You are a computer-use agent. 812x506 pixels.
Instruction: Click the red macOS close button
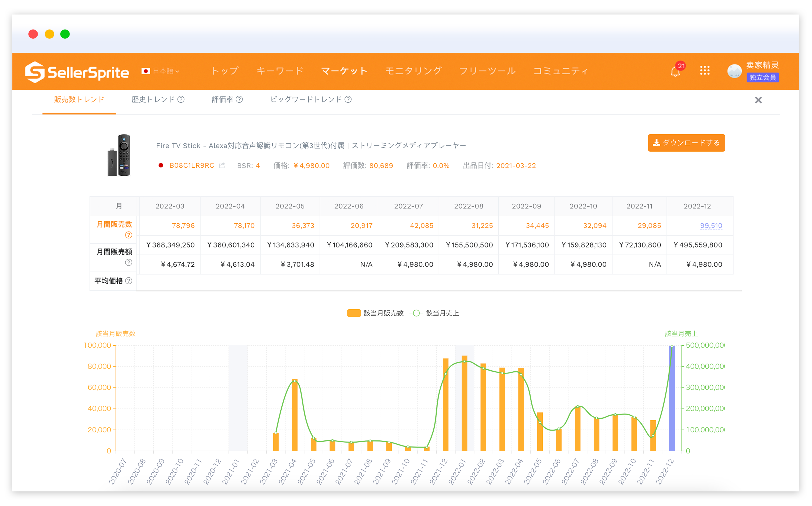coord(33,34)
